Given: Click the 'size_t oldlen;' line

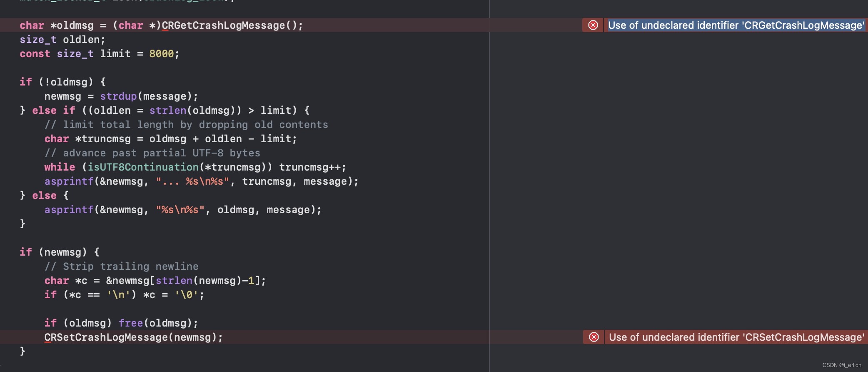Looking at the screenshot, I should click(x=62, y=40).
